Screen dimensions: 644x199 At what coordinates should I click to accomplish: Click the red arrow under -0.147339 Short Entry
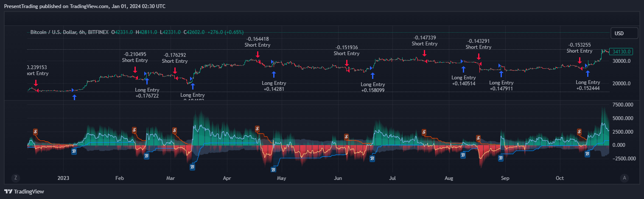(x=424, y=53)
